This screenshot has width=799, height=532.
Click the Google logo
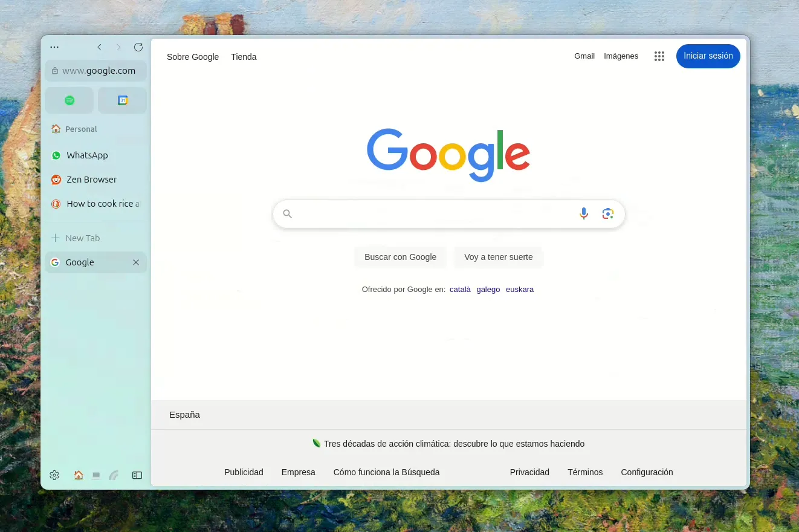click(x=448, y=155)
